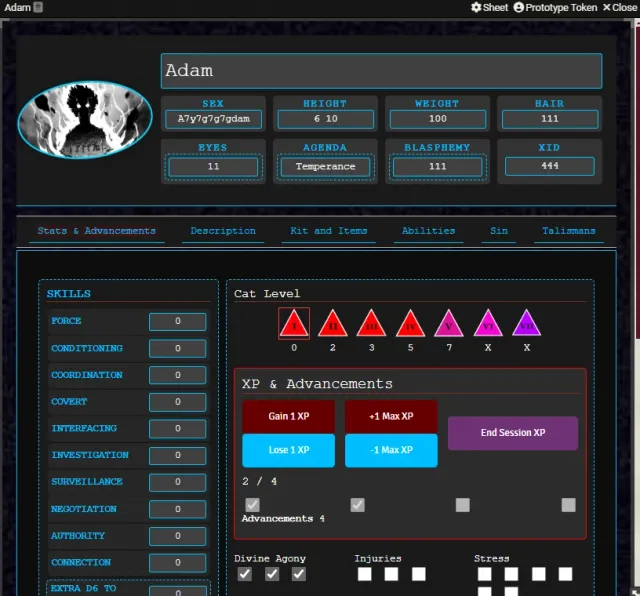
Task: Click the Negotiation skill label
Action: click(x=84, y=509)
